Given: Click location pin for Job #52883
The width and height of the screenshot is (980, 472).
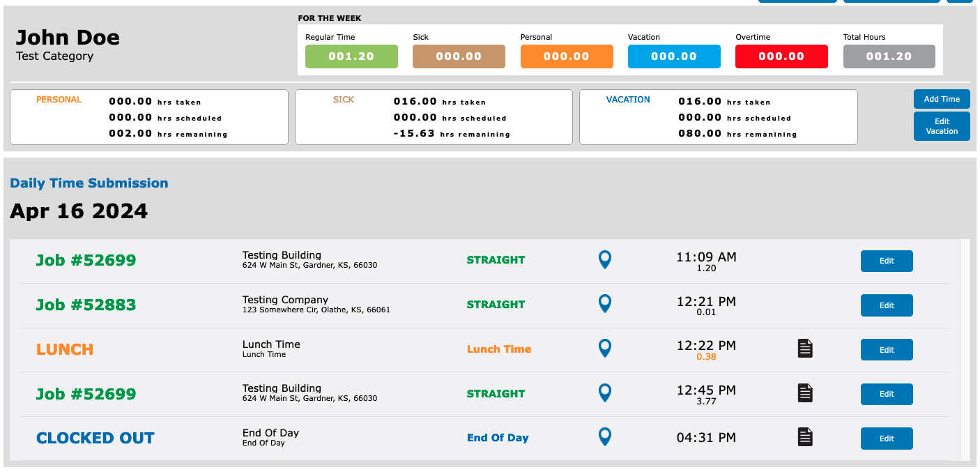Looking at the screenshot, I should [x=605, y=304].
